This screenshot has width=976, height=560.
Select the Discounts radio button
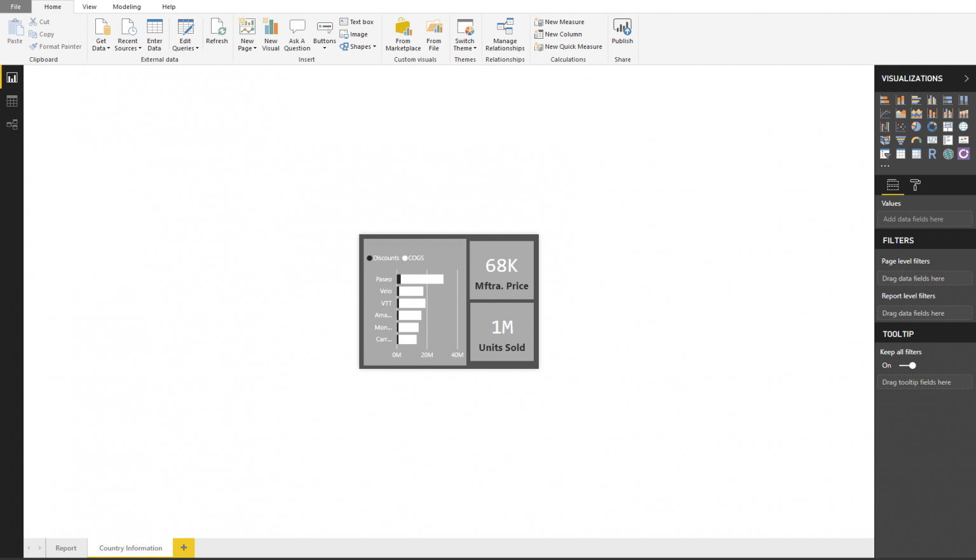coord(369,258)
